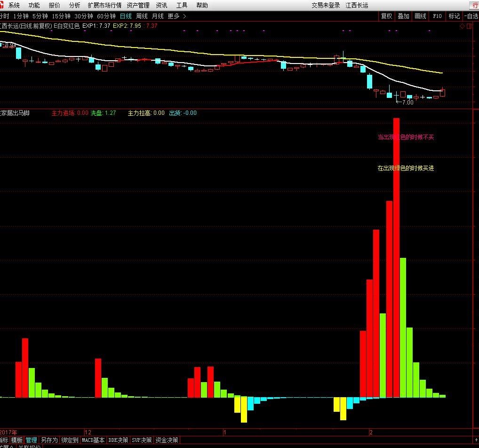Open the 功能 menu
Image resolution: width=479 pixels, height=448 pixels.
pos(34,5)
